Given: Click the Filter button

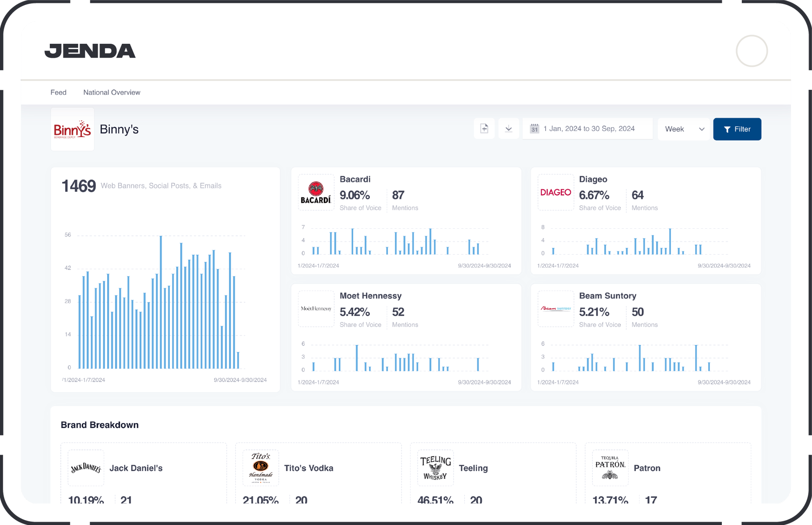Looking at the screenshot, I should (737, 129).
